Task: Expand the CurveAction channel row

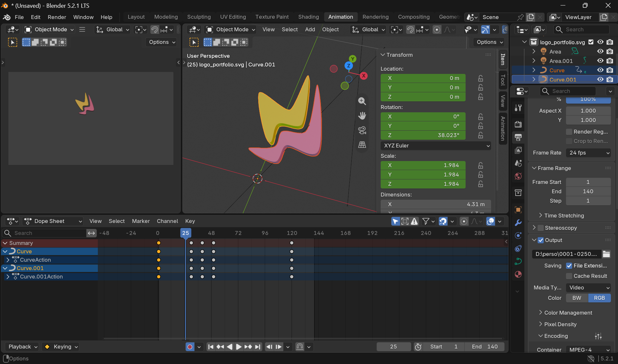Action: (x=8, y=260)
